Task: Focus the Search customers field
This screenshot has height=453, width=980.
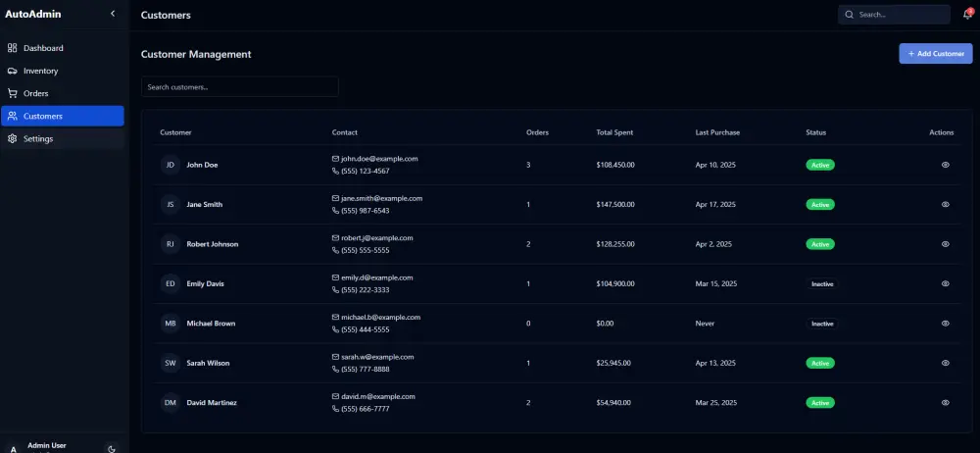Action: click(x=239, y=87)
